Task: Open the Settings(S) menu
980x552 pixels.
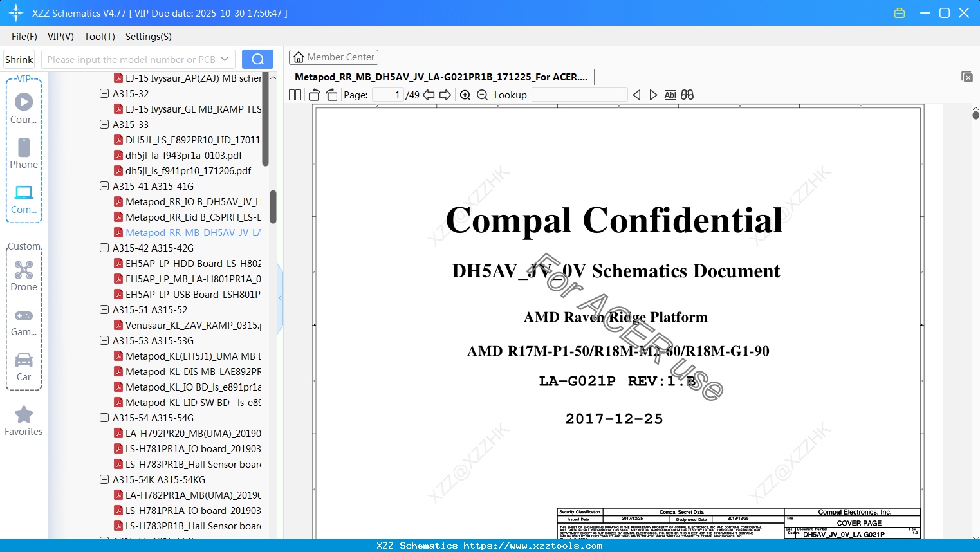Action: coord(149,37)
